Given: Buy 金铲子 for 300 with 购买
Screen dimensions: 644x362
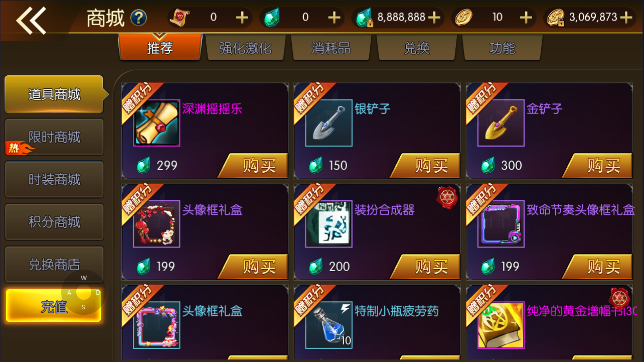Looking at the screenshot, I should pos(599,166).
